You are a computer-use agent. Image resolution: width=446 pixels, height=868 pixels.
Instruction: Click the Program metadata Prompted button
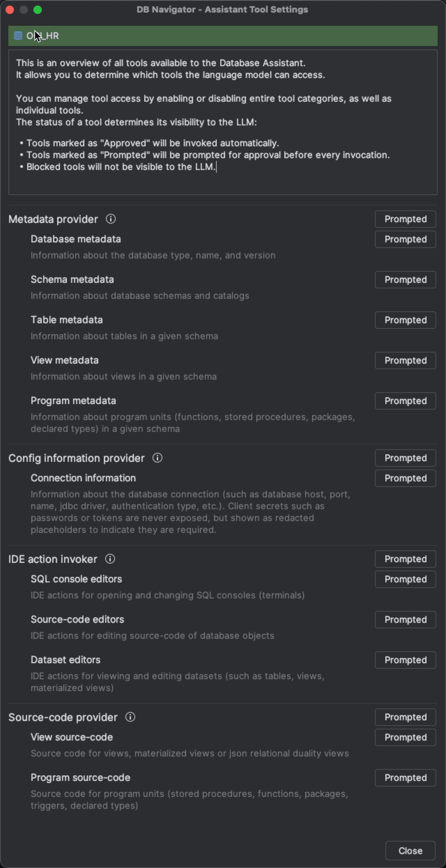coord(405,401)
